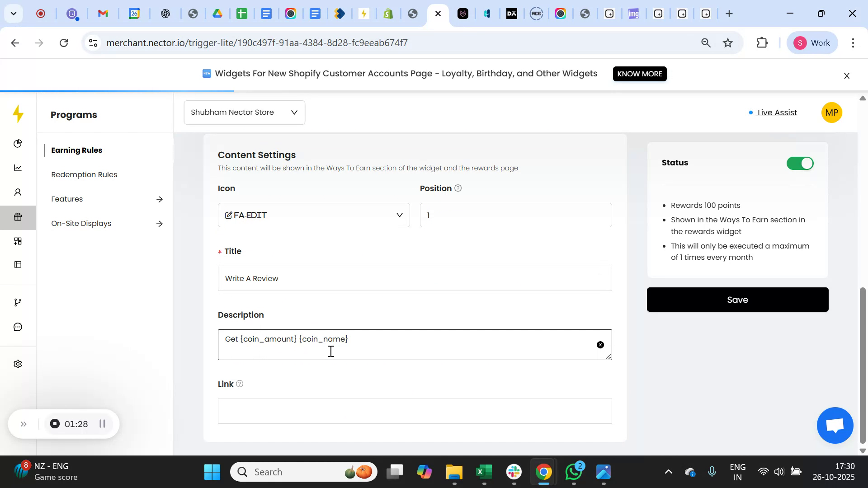Pause the screen recording timer
The image size is (868, 488).
[x=102, y=424]
